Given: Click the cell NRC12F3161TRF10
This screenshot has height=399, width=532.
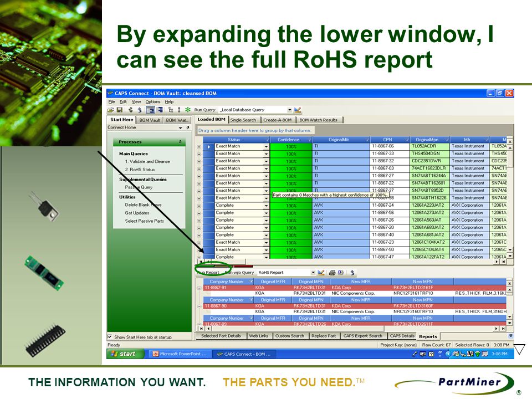Looking at the screenshot, I should point(422,293).
